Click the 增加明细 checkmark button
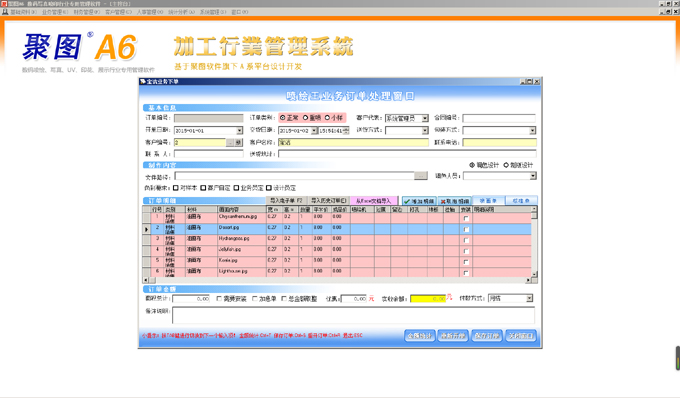Viewport: 680px width, 398px height. point(419,201)
